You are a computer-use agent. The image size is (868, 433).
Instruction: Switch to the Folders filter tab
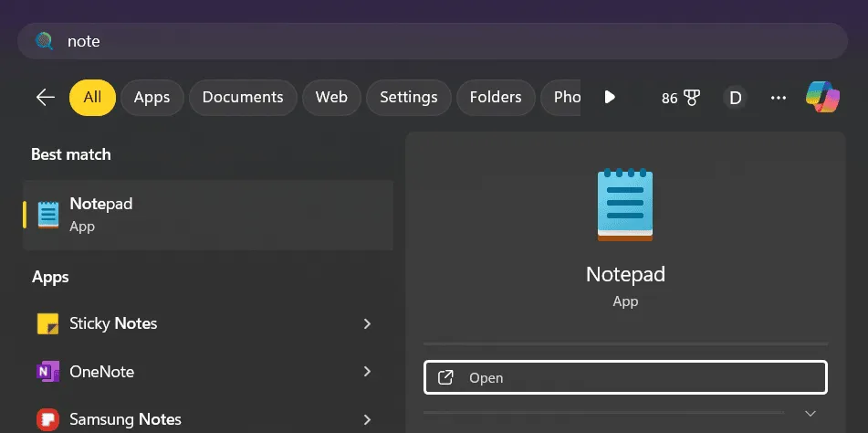coord(496,98)
